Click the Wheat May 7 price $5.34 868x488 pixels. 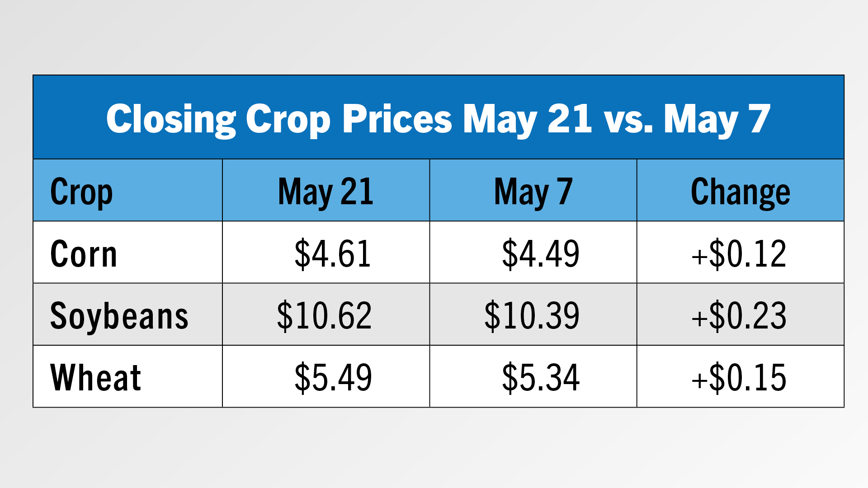pyautogui.click(x=540, y=377)
